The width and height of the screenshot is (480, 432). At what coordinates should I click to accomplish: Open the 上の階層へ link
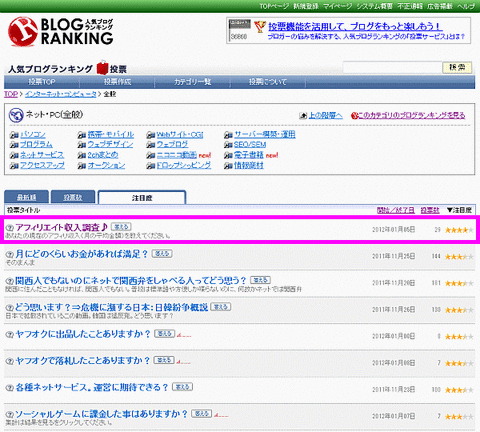coord(326,116)
